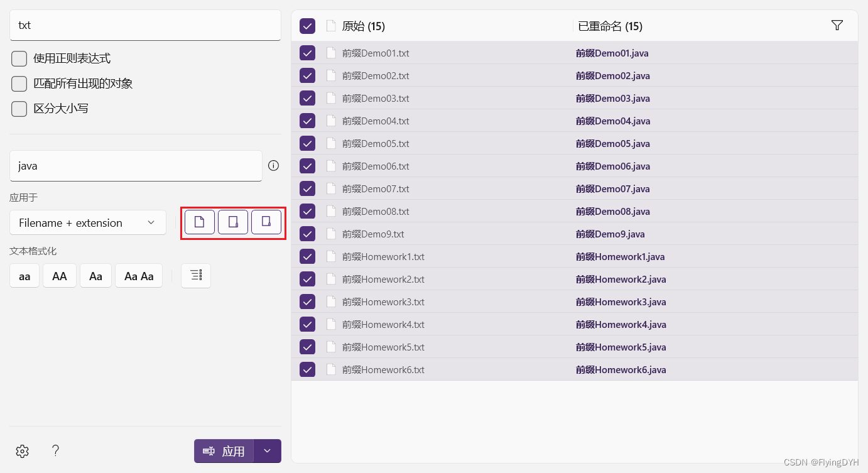Apply uppercase formatting with AA button
Screen dimensions: 868x473
[60, 276]
